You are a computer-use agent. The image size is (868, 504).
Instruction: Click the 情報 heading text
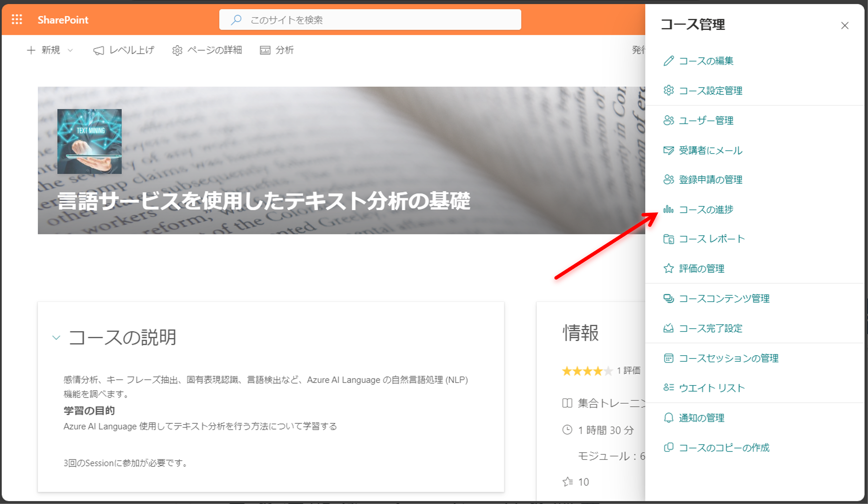581,333
